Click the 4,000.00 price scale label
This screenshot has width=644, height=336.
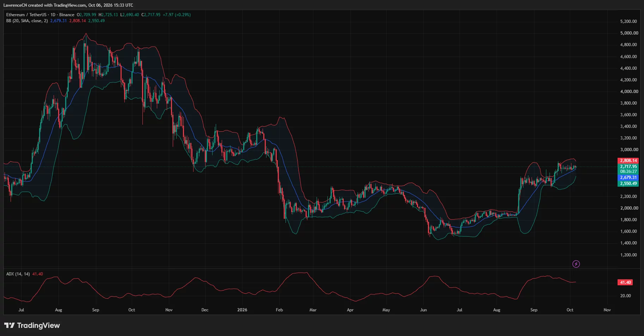coord(629,92)
